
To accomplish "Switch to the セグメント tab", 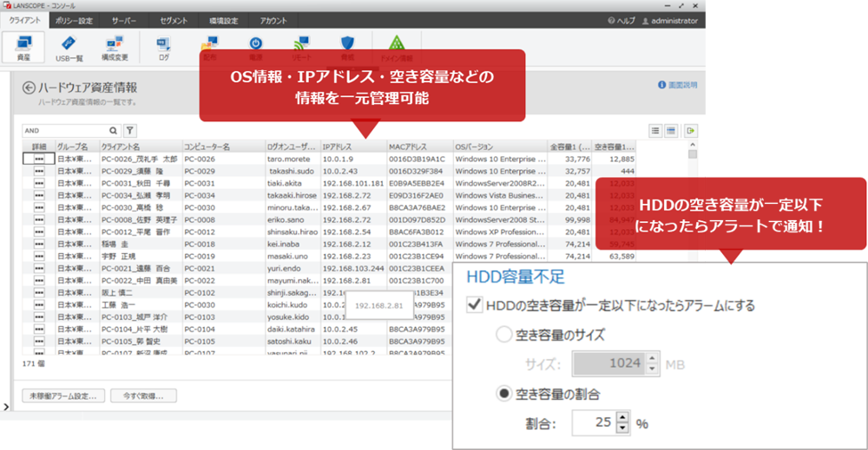I will [x=174, y=21].
